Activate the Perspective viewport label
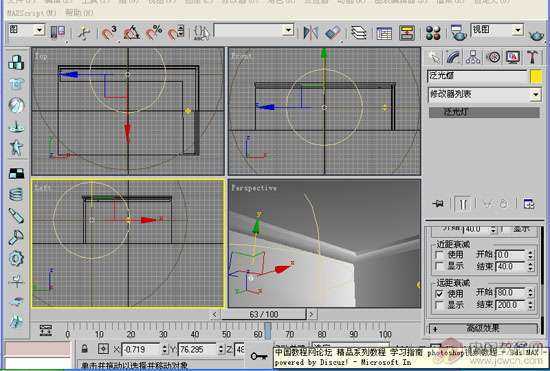 254,188
